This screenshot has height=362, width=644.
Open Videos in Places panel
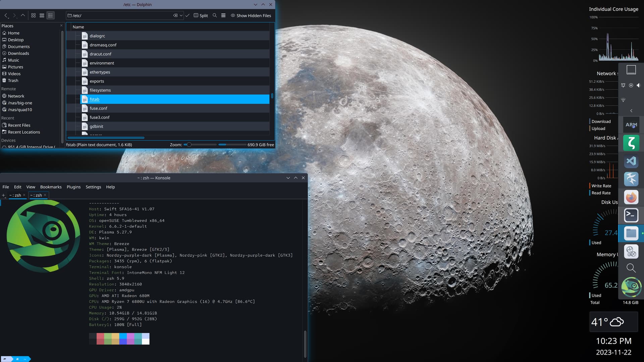[31, 74]
